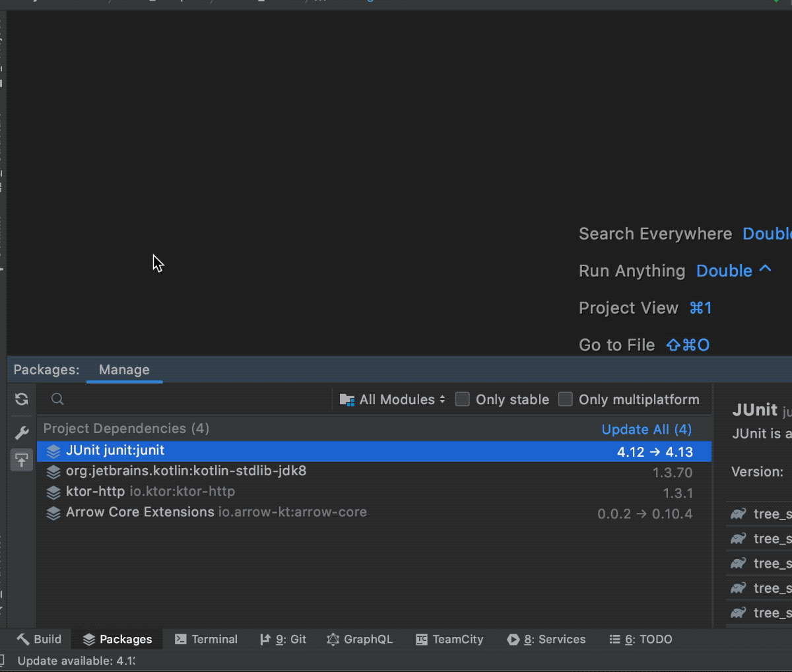This screenshot has height=672, width=792.
Task: Click the JUnit package layers icon
Action: click(x=53, y=452)
